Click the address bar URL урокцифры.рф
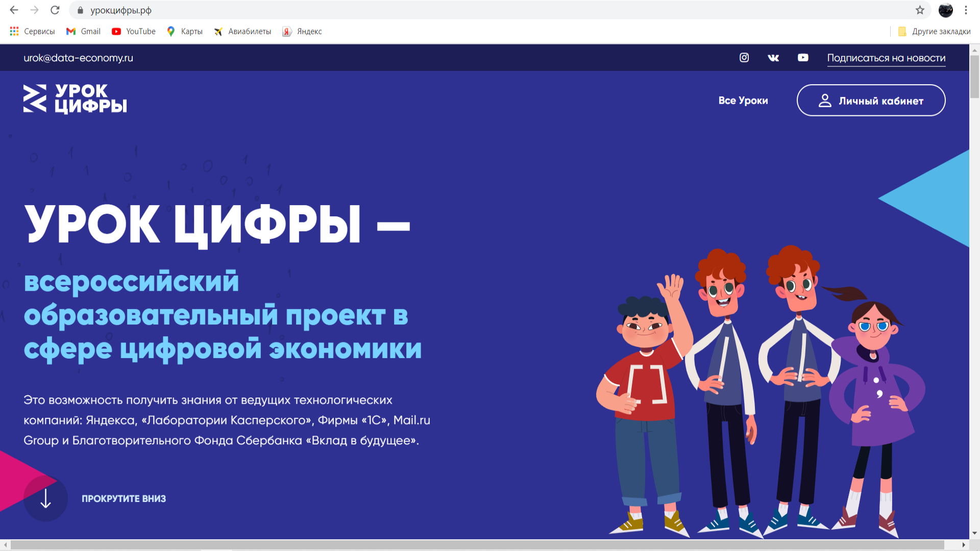980x551 pixels. [x=121, y=10]
